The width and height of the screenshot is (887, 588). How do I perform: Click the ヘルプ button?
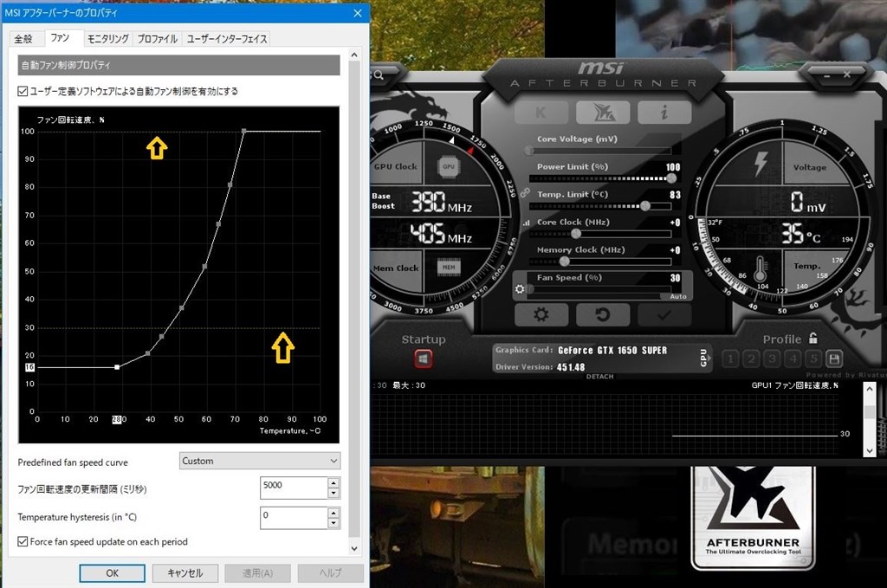[330, 573]
